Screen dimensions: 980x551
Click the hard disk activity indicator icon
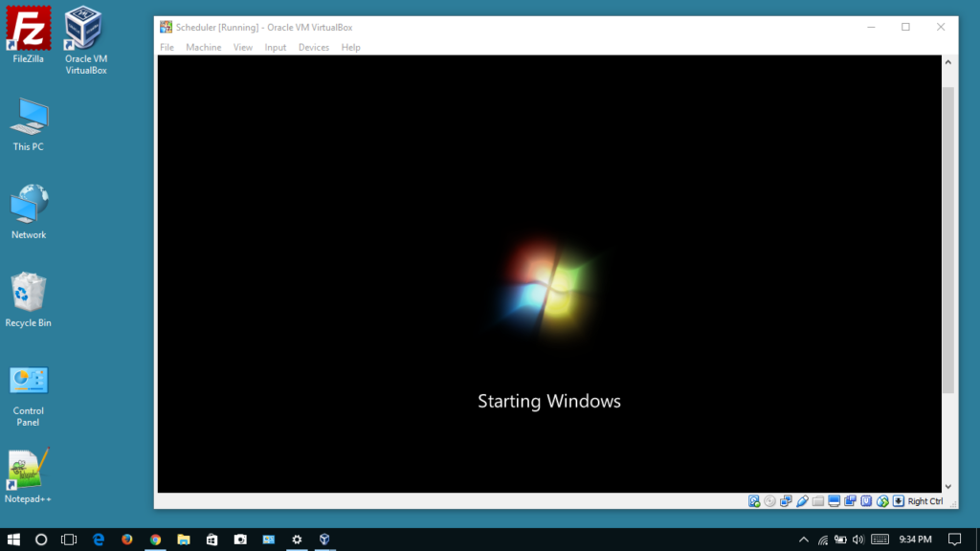754,501
